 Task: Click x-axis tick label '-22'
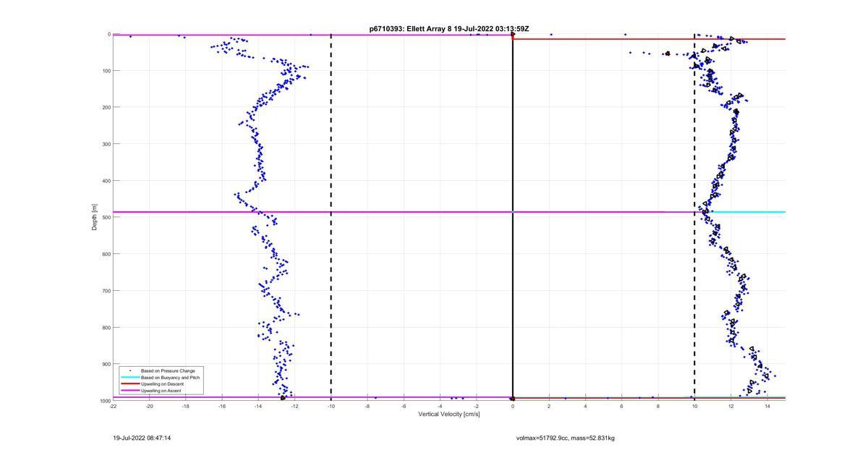pyautogui.click(x=113, y=406)
